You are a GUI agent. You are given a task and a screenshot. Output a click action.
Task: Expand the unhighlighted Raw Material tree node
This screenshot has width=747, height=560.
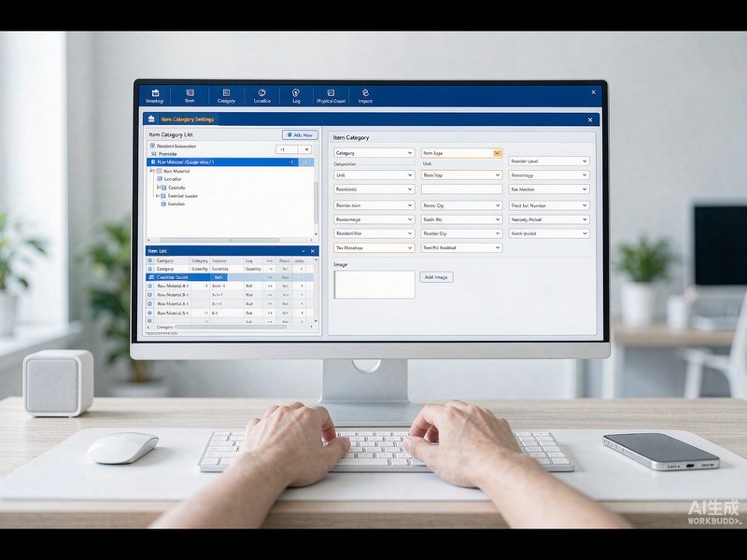click(151, 171)
